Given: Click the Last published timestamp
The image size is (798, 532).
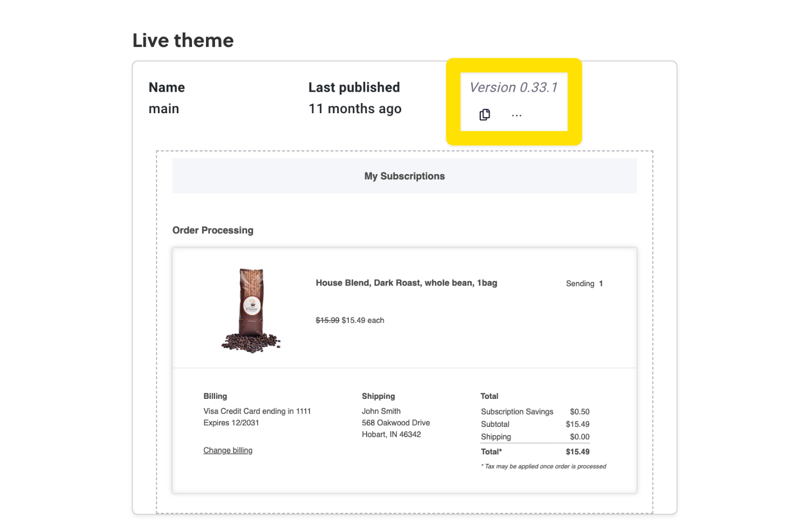Looking at the screenshot, I should [354, 108].
